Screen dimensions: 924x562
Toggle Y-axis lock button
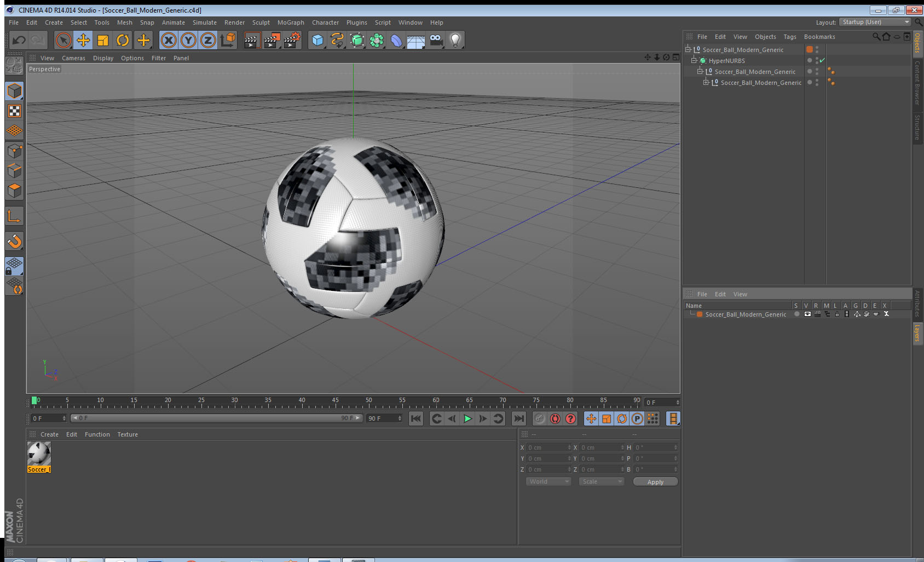click(188, 40)
